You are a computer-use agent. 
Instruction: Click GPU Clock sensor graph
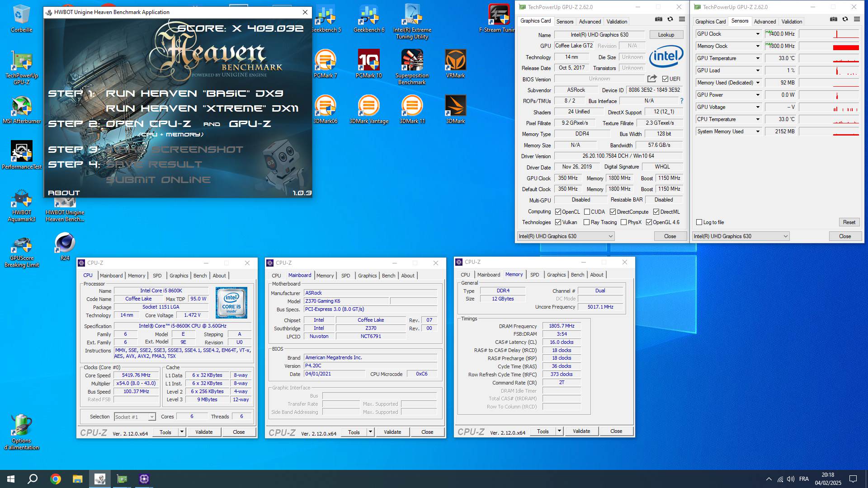pyautogui.click(x=829, y=34)
